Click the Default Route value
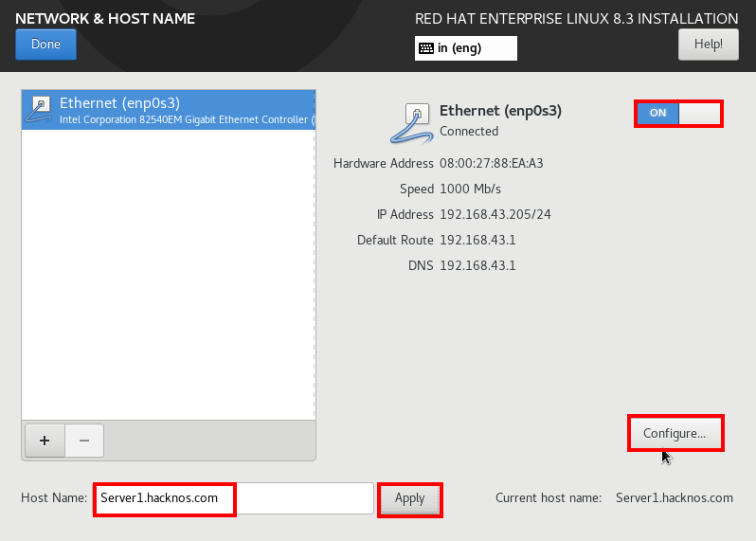Image resolution: width=756 pixels, height=541 pixels. point(477,240)
